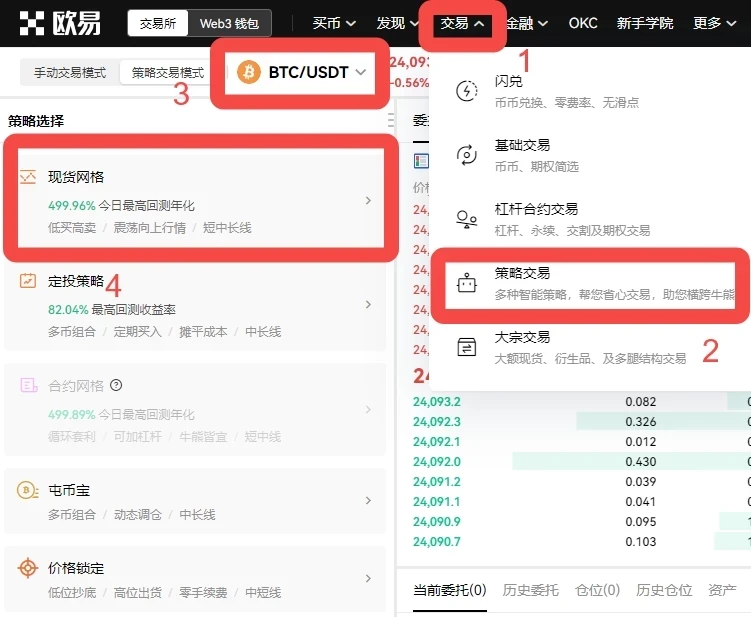Select the 现货网格 strategy card
The image size is (751, 617).
[x=200, y=200]
